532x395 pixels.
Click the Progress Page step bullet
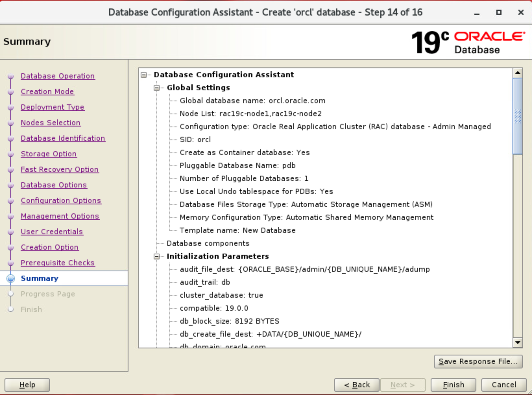coord(11,294)
